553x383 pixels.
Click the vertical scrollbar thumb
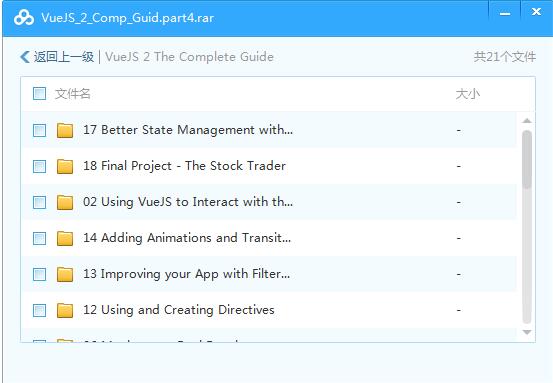[x=527, y=159]
